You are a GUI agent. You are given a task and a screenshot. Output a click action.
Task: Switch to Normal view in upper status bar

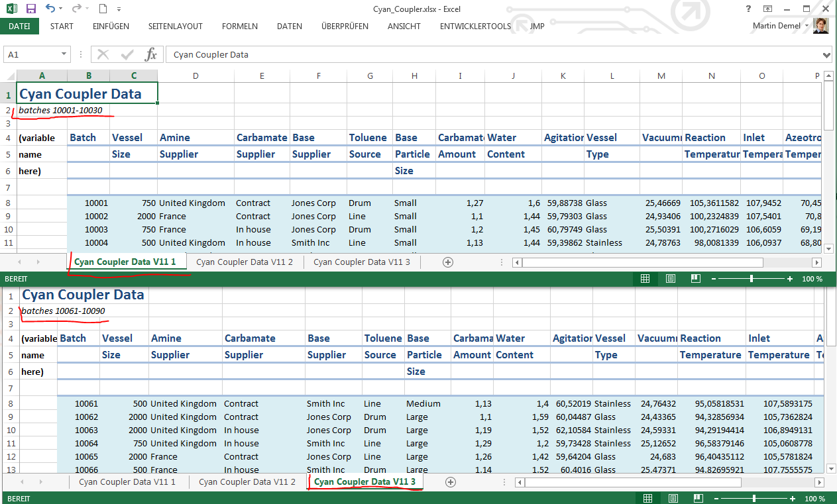click(x=645, y=279)
